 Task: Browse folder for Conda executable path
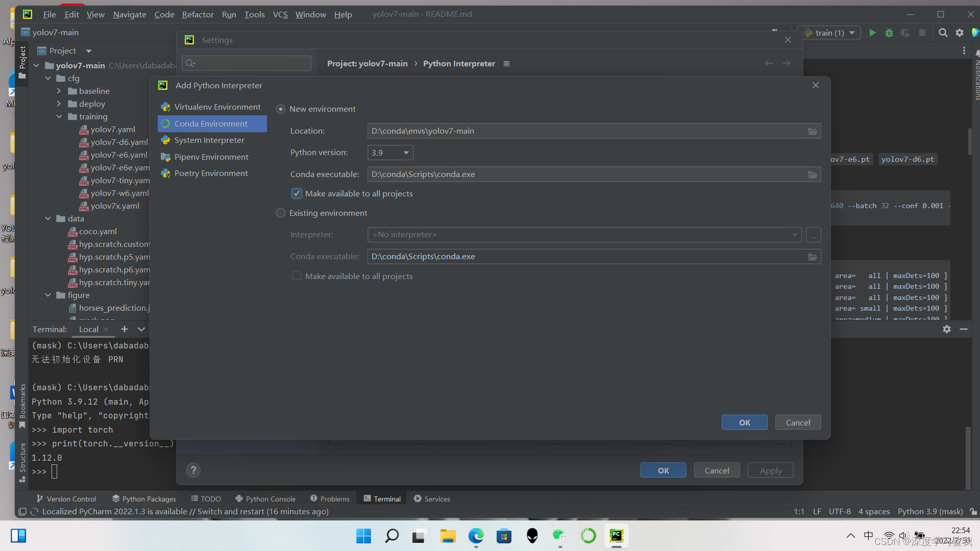pyautogui.click(x=813, y=174)
